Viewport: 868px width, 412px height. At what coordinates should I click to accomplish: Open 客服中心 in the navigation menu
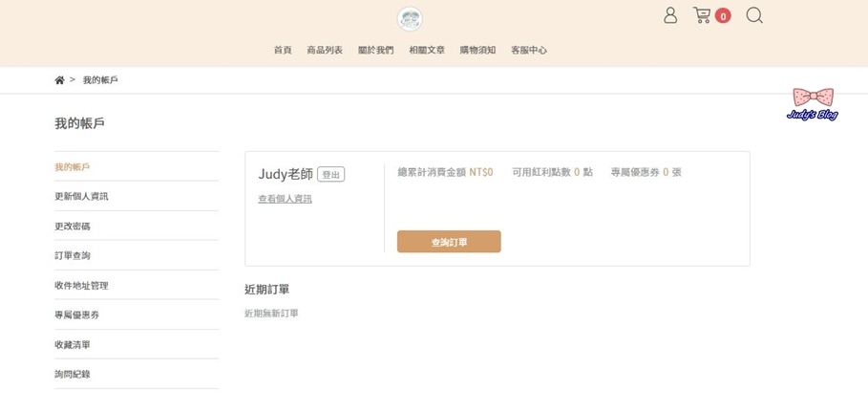(x=529, y=50)
